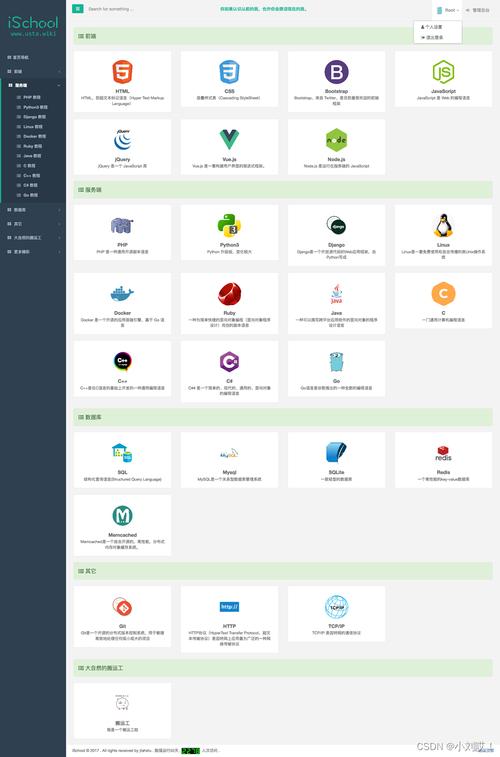500x757 pixels.
Task: Click the Python3 snake logo
Action: click(x=229, y=225)
